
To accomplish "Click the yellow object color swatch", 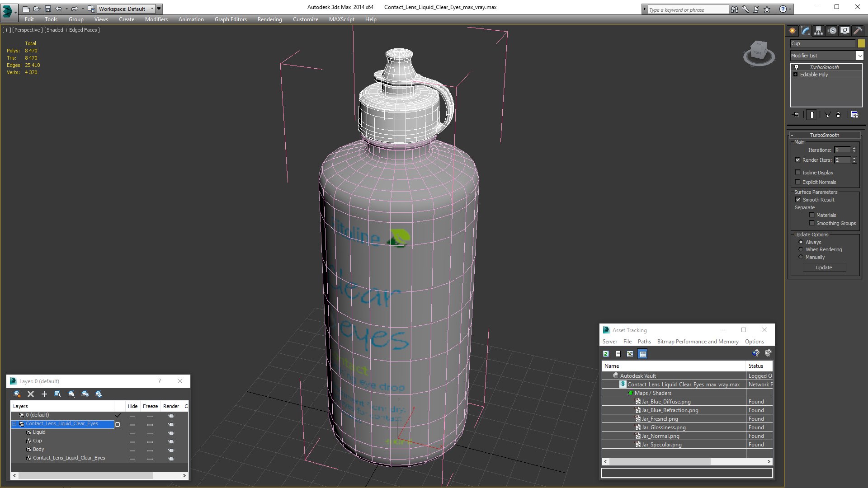I will [x=861, y=43].
